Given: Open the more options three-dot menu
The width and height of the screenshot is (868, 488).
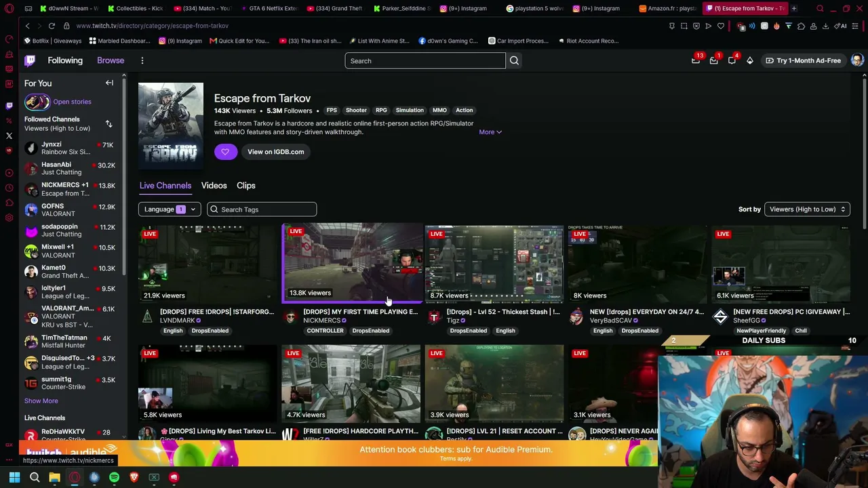Looking at the screenshot, I should 142,60.
